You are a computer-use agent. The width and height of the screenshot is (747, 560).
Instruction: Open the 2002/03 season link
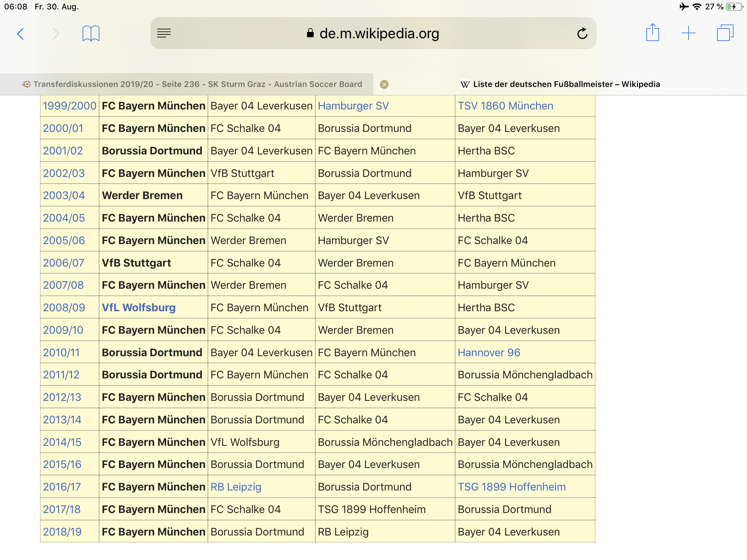(64, 173)
